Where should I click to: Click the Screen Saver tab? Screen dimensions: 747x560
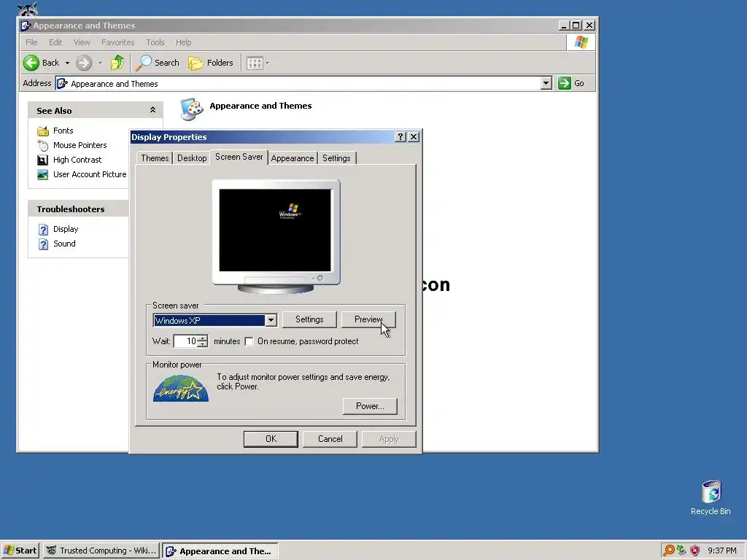(239, 157)
